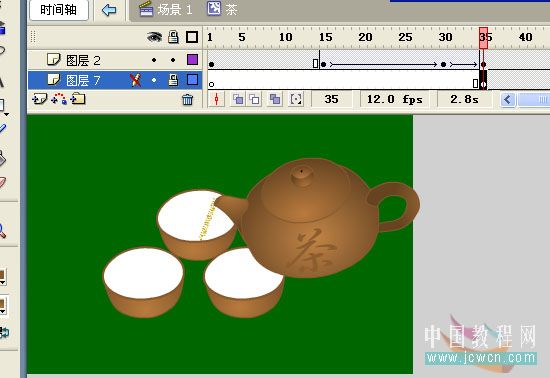This screenshot has width=550, height=378.
Task: Click purple outline swatch of 图层 2
Action: [192, 60]
